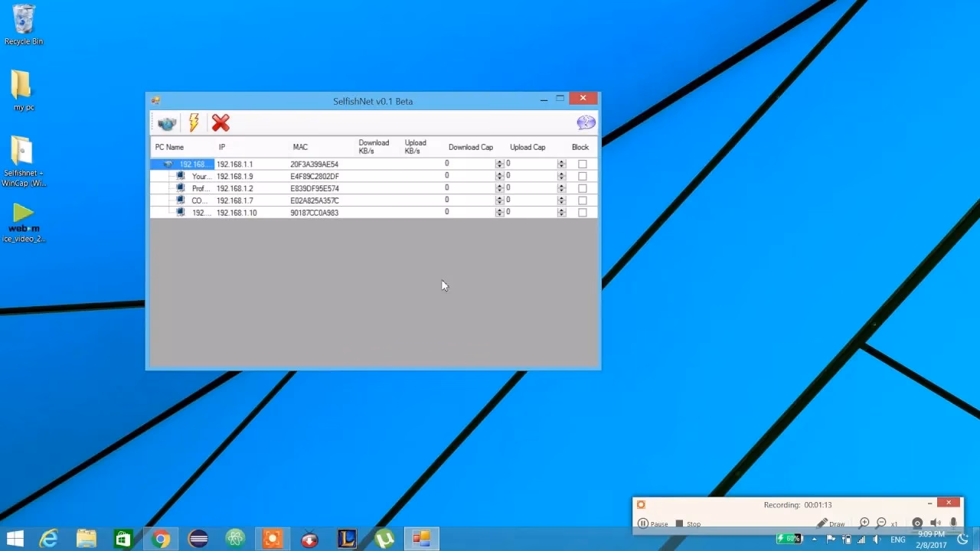Open File Explorer from the taskbar
Viewport: 980px width, 551px height.
[86, 539]
